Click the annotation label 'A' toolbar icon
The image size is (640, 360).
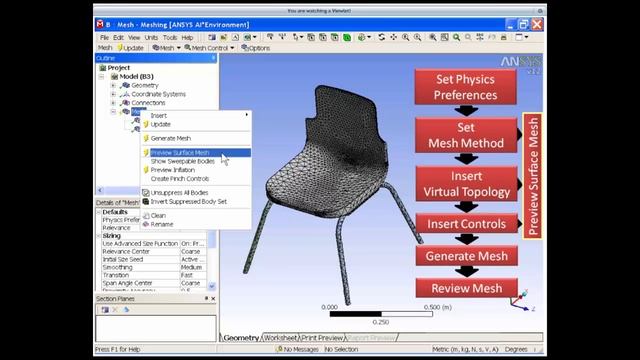click(236, 38)
